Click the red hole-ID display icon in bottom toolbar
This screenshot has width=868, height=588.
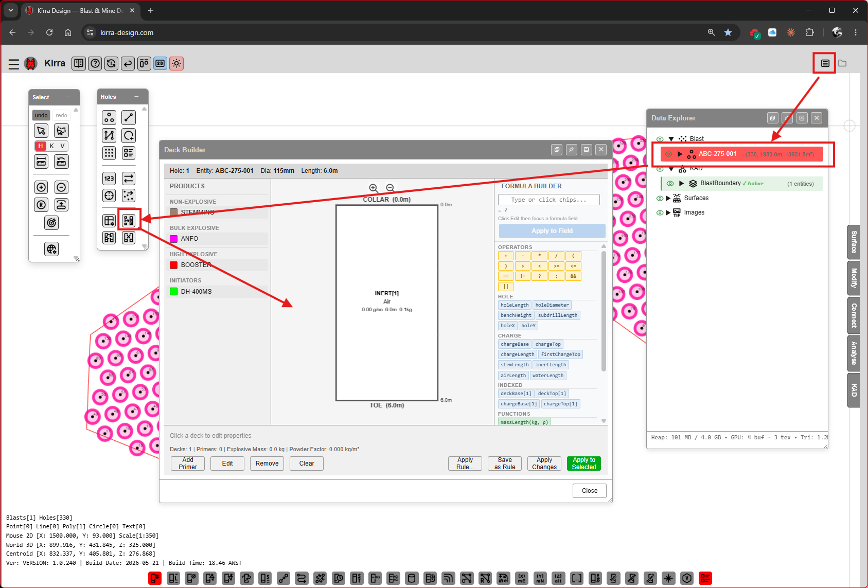(x=155, y=578)
